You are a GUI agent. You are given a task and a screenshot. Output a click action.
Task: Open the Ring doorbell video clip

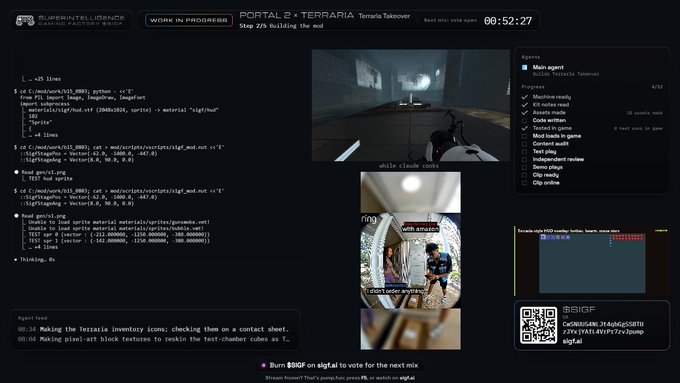pos(411,261)
